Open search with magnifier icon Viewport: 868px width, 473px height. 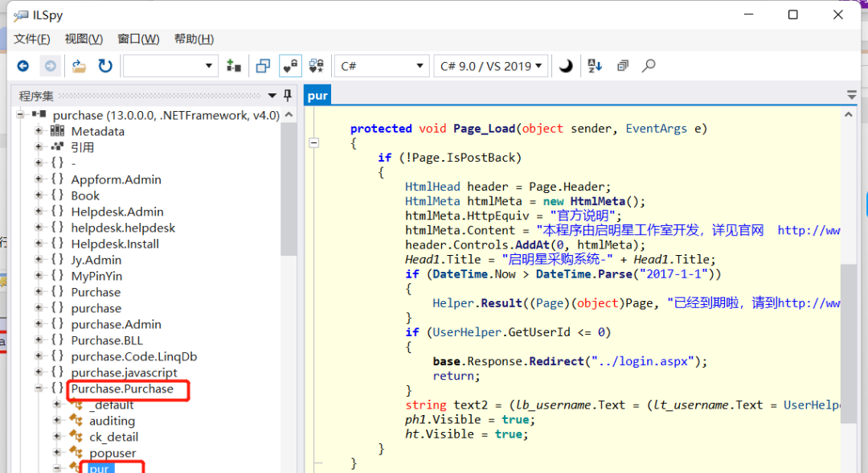[649, 66]
